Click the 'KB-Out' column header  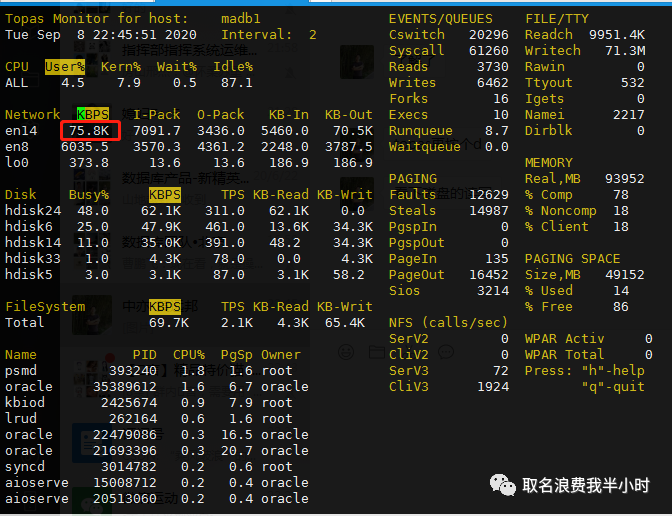(348, 115)
